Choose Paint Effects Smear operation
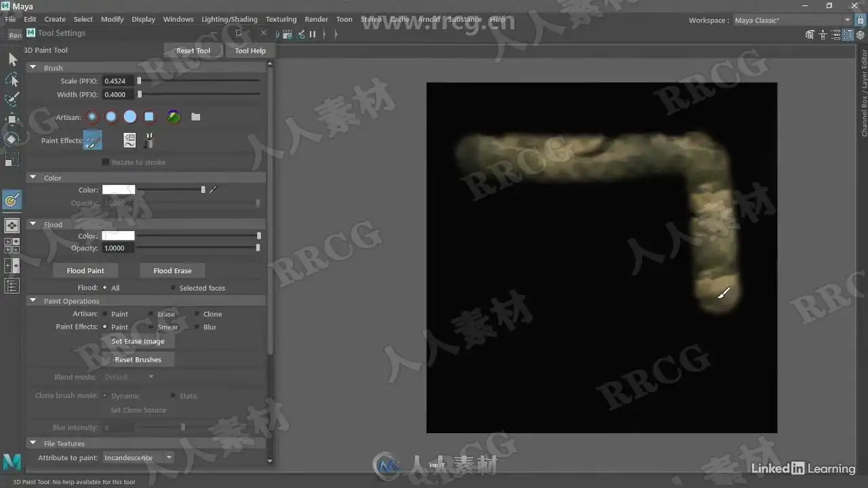Screen dimensions: 868x488 [x=151, y=327]
